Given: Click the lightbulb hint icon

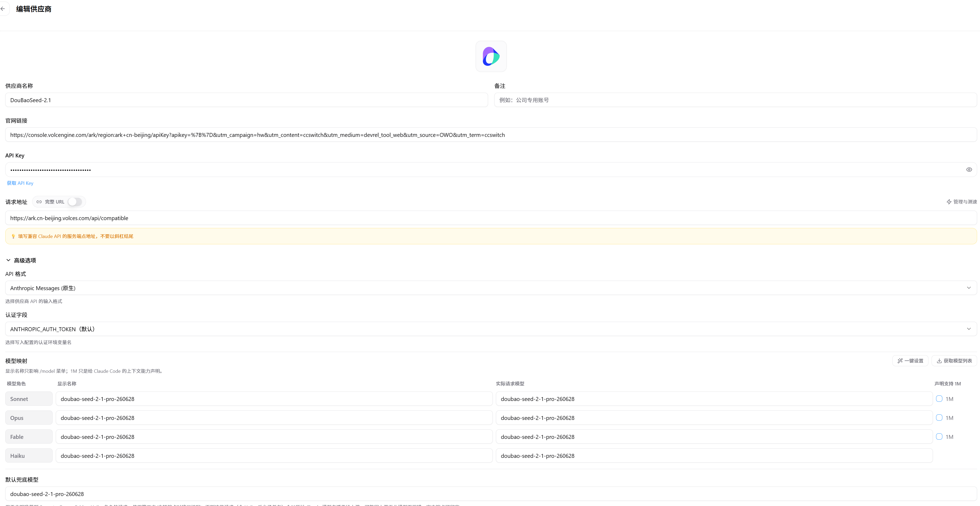Looking at the screenshot, I should point(13,236).
